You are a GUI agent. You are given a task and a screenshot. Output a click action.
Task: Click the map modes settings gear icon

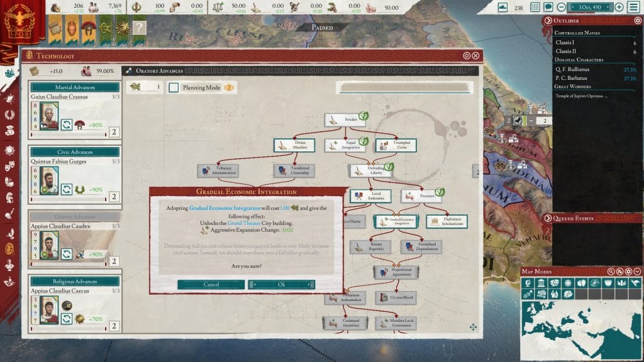click(628, 271)
